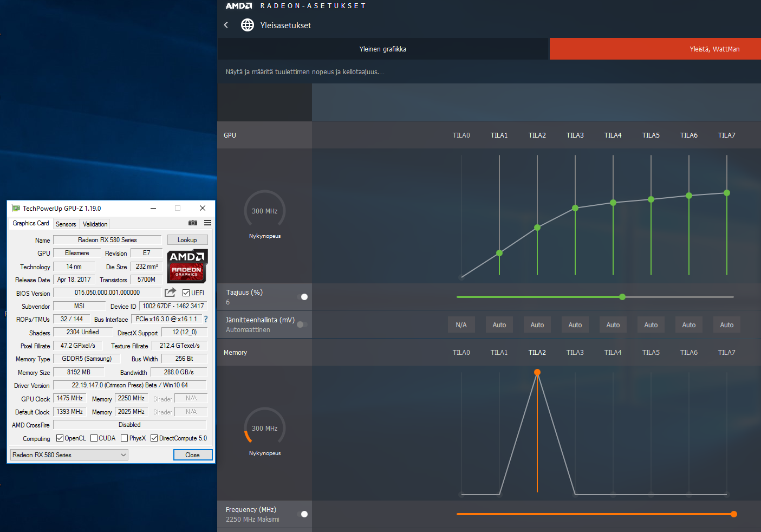Click the Memory TILA2 orange graph point

[537, 372]
